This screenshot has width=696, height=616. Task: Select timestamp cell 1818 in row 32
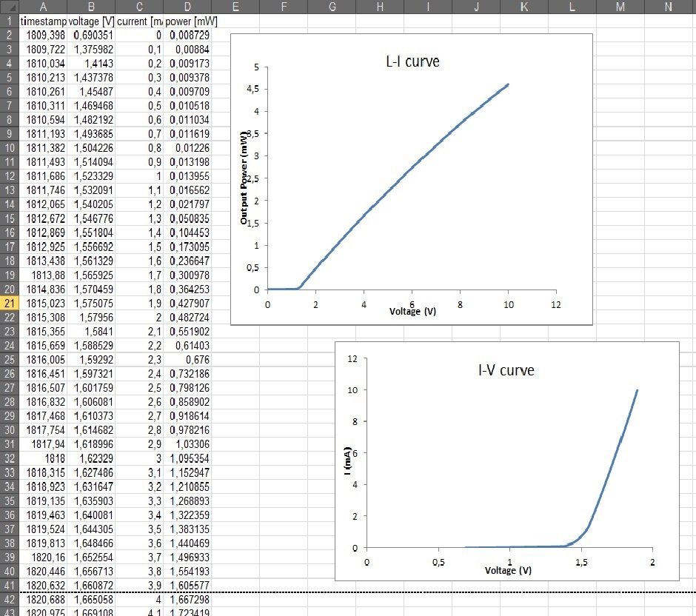coord(43,459)
